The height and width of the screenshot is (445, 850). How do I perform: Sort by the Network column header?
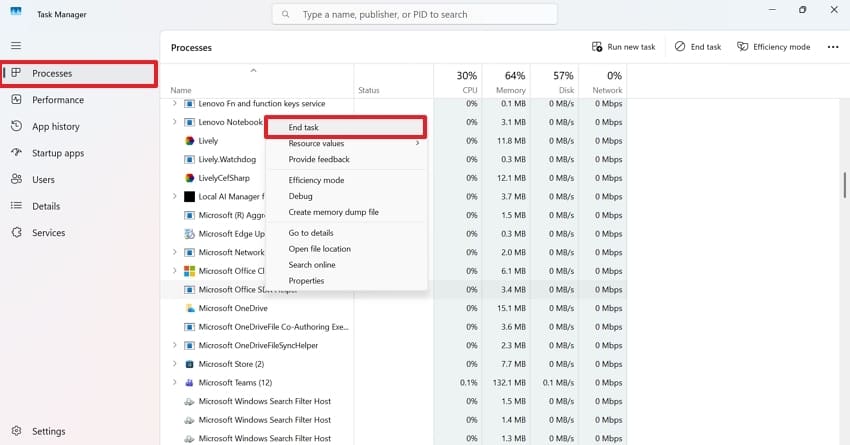click(602, 81)
